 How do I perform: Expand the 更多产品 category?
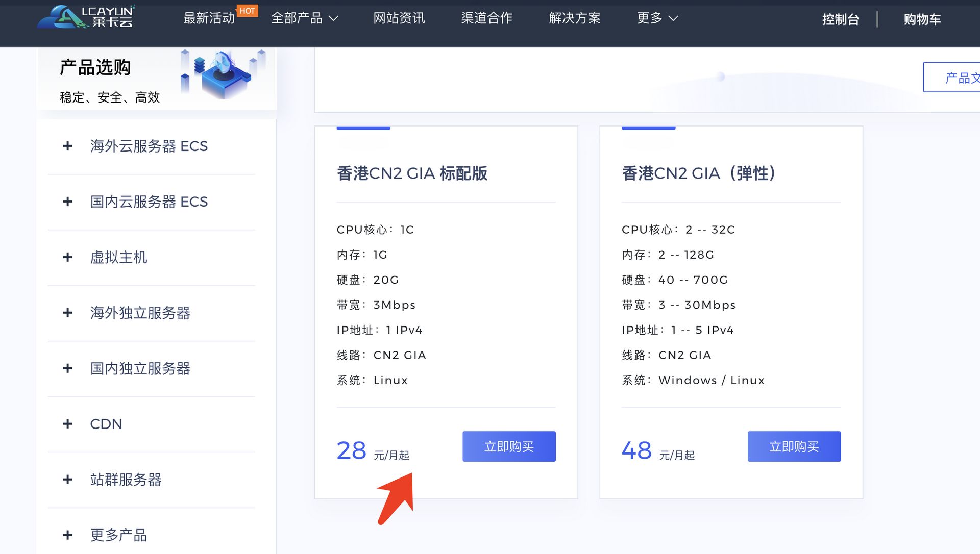pos(118,535)
